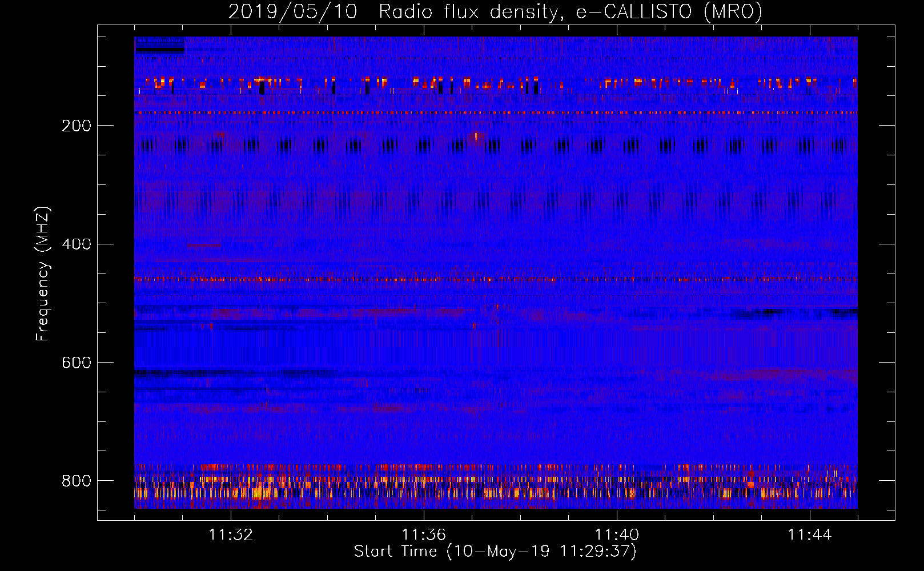The width and height of the screenshot is (924, 571).
Task: Click the 11:40 time tick label
Action: [x=617, y=535]
